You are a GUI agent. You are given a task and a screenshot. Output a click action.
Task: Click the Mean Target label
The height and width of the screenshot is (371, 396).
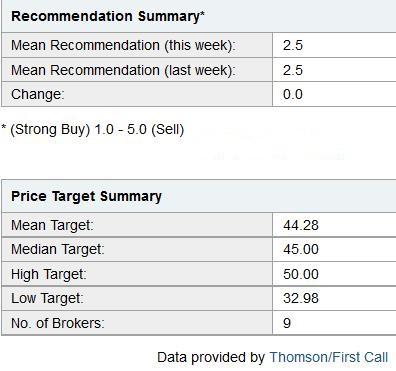click(52, 225)
